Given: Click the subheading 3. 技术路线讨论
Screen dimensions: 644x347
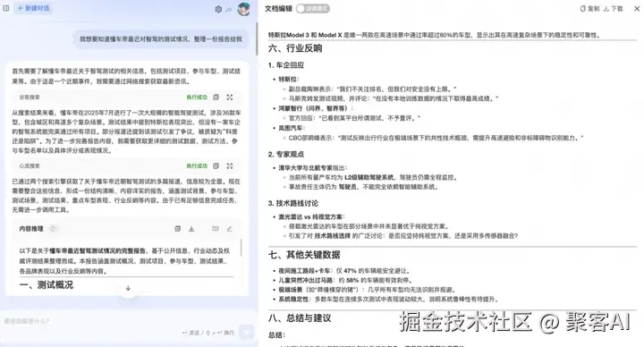Looking at the screenshot, I should tap(292, 203).
